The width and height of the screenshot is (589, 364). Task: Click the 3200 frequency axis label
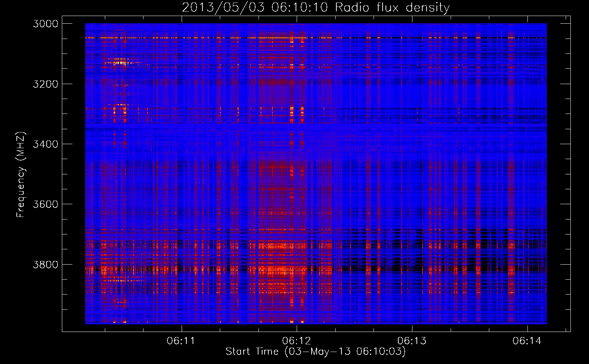tap(46, 84)
